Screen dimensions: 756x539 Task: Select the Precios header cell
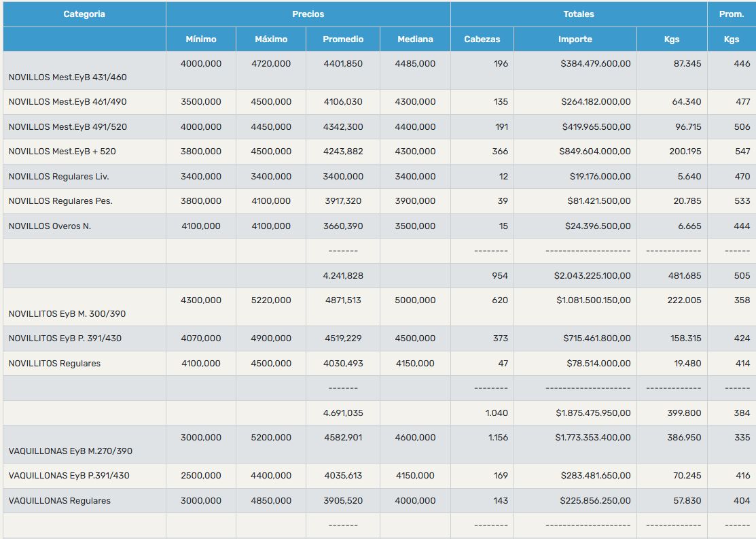point(308,14)
